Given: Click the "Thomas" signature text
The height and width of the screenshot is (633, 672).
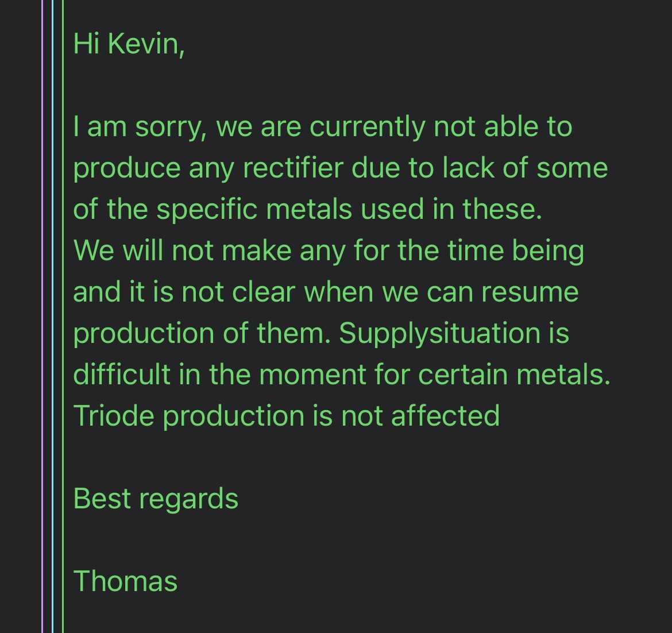Looking at the screenshot, I should tap(125, 581).
